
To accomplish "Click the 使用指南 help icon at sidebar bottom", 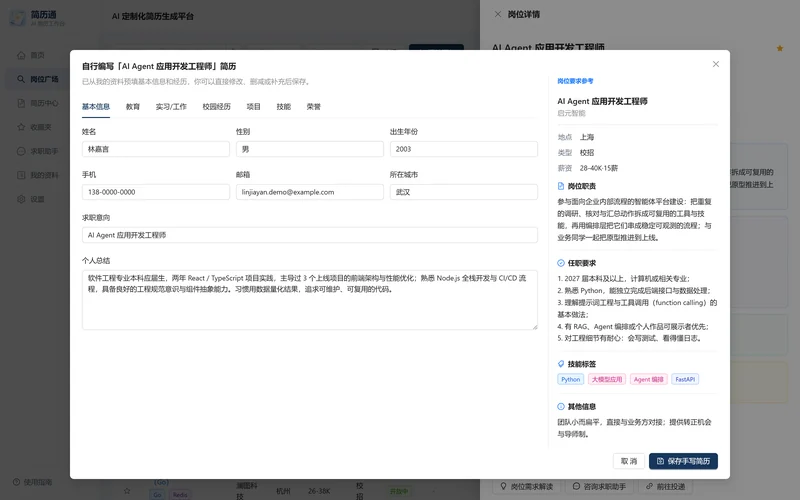I will pyautogui.click(x=16, y=482).
